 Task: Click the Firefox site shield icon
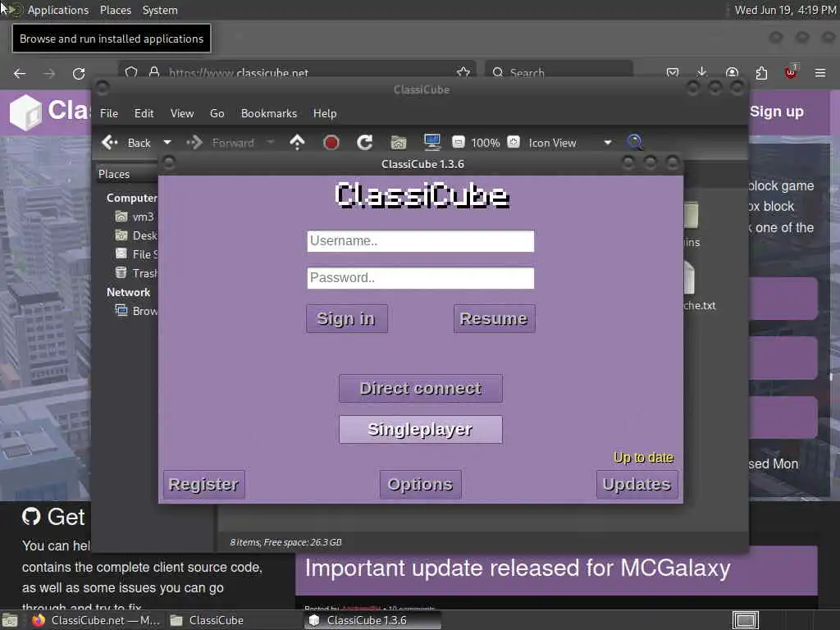click(x=131, y=72)
